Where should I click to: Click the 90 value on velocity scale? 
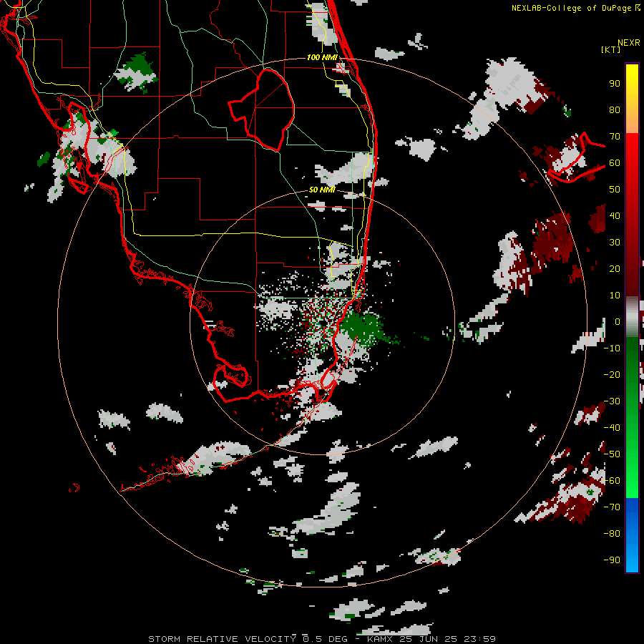tap(615, 84)
